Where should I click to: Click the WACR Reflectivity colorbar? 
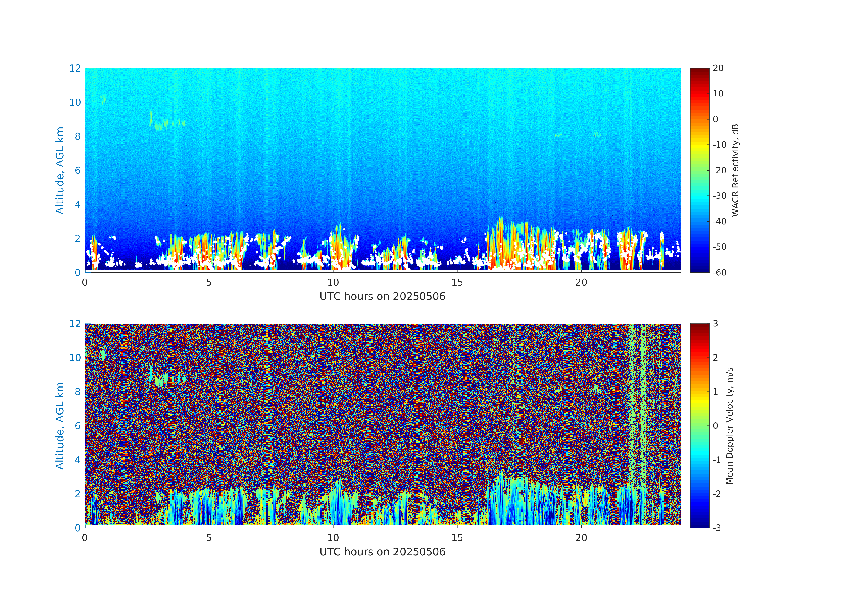[x=699, y=170]
